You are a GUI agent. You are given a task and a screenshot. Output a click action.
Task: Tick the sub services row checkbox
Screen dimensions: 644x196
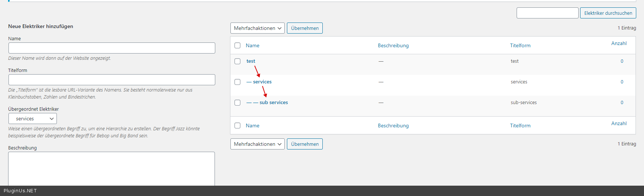coord(237,103)
